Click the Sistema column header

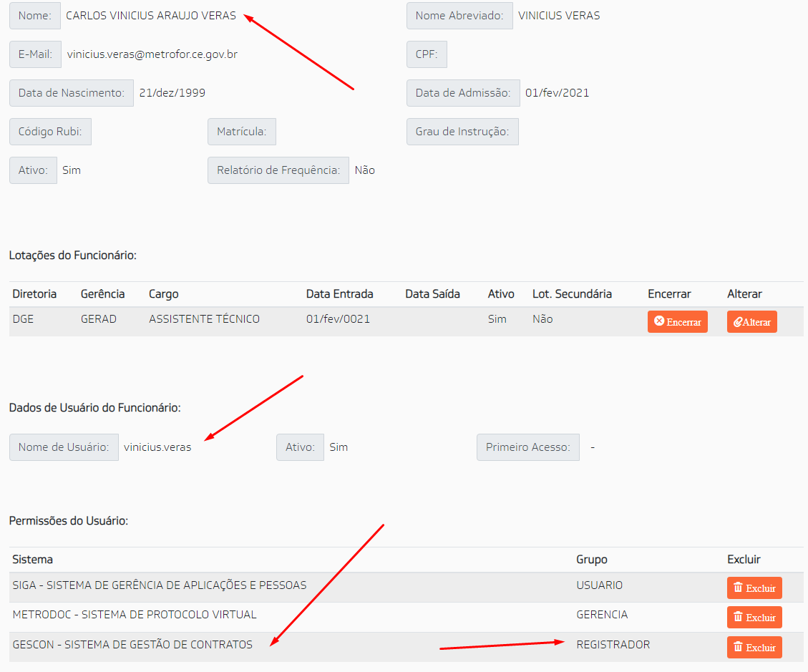pyautogui.click(x=32, y=559)
